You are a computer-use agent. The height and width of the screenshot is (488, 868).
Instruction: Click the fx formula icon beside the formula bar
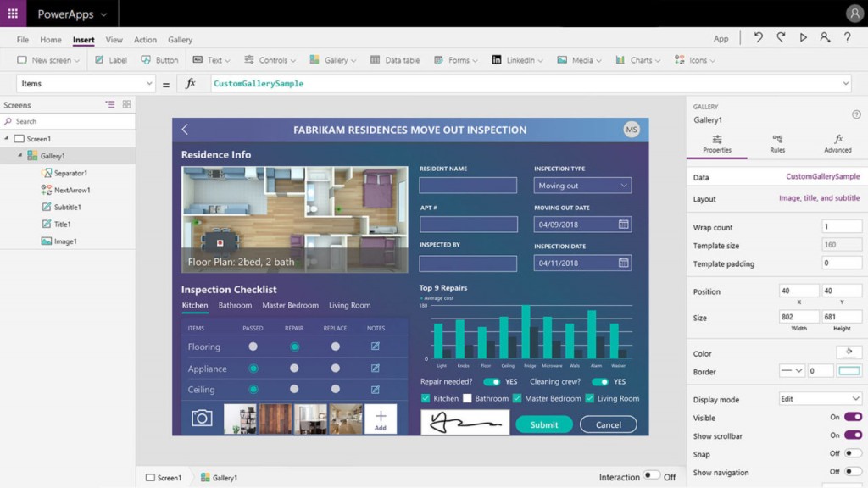192,83
